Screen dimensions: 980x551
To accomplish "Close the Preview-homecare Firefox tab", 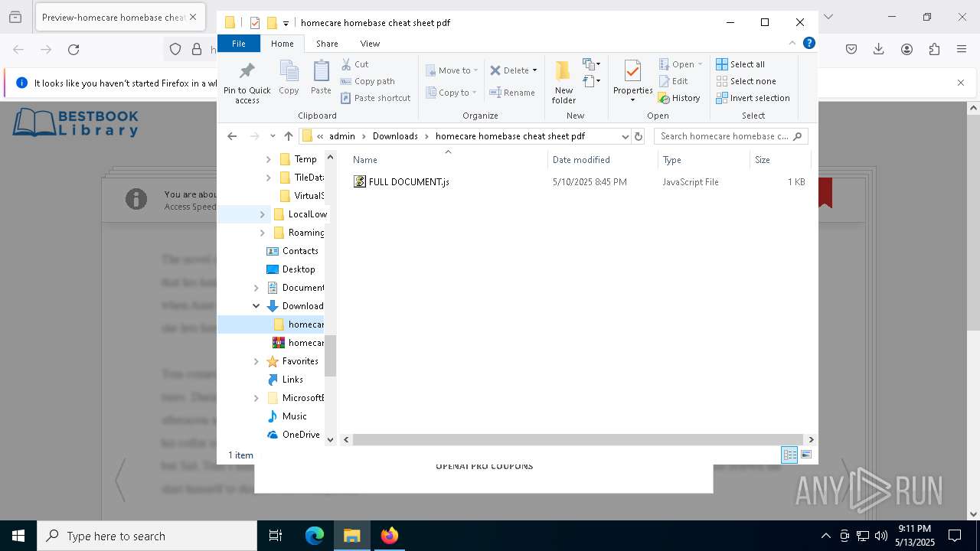I will click(x=193, y=17).
